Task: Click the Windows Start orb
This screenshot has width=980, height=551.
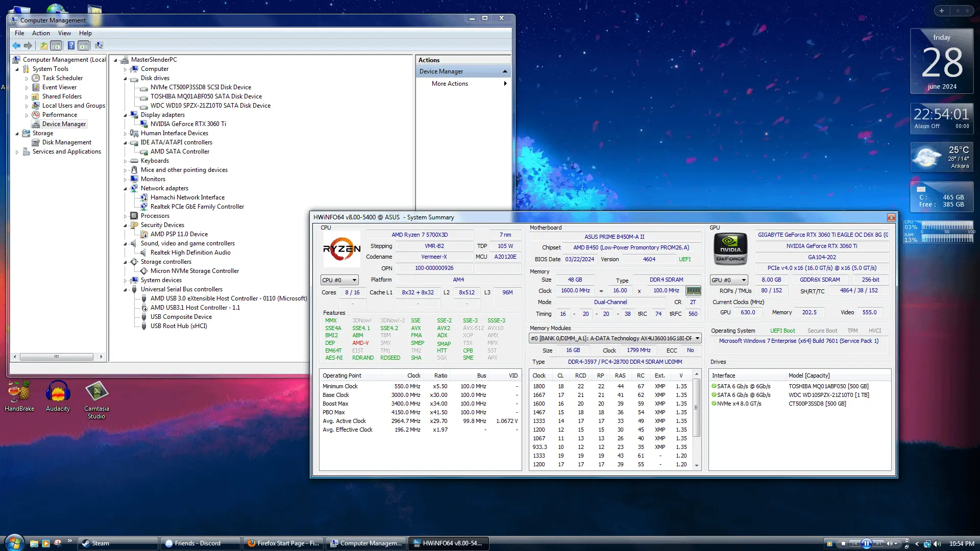Action: [14, 542]
